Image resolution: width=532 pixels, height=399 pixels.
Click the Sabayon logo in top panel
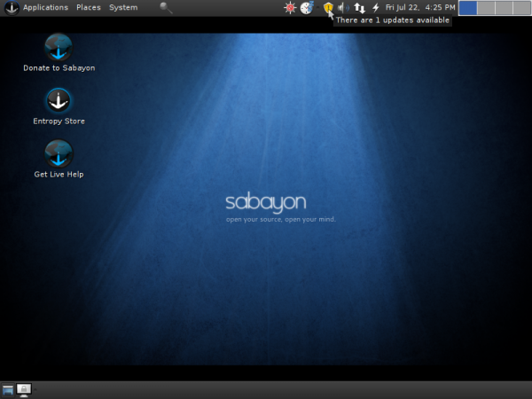[x=12, y=8]
